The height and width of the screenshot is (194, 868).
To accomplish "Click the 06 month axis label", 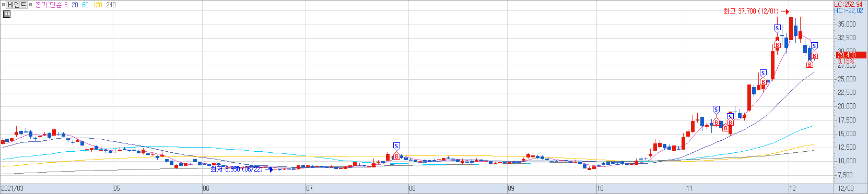I will tap(206, 188).
